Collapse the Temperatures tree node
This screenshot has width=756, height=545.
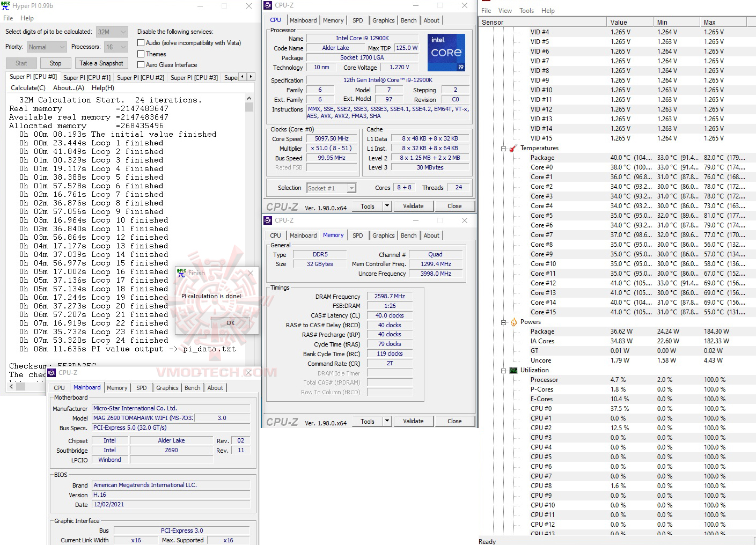click(x=504, y=149)
